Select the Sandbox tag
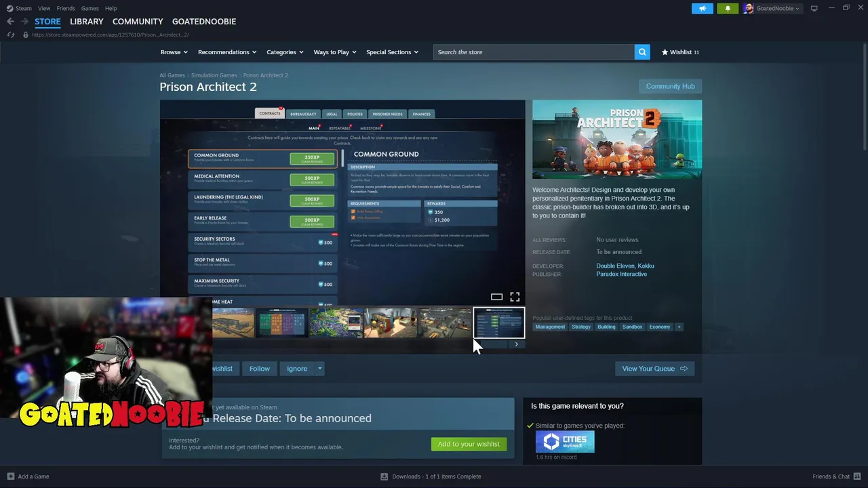 pyautogui.click(x=632, y=327)
